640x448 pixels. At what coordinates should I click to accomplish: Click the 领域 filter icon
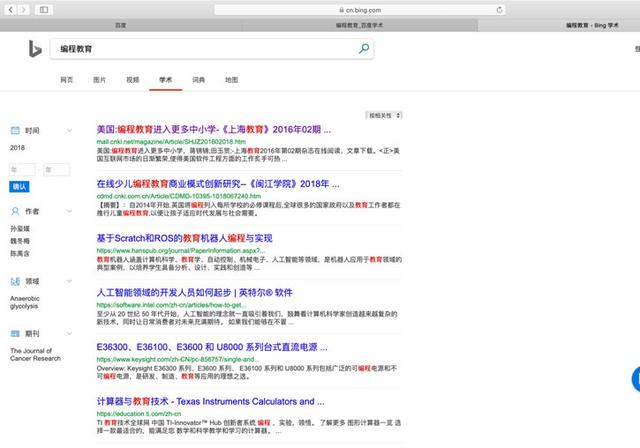(15, 281)
